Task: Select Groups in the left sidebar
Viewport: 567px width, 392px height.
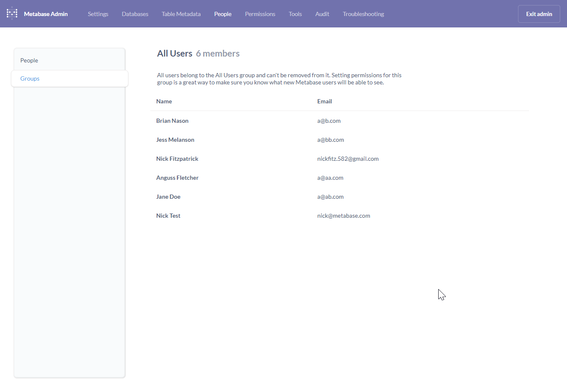Action: tap(30, 78)
